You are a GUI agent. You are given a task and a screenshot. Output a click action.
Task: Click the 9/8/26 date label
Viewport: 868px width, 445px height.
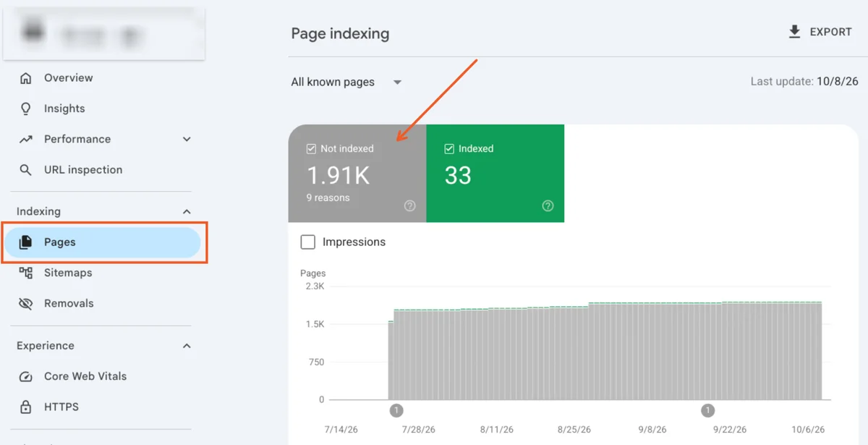[652, 430]
